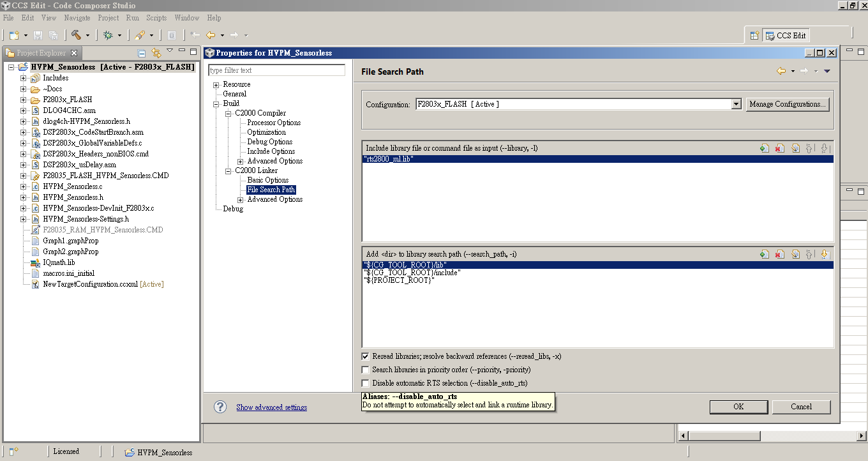This screenshot has height=461, width=868.
Task: Select HVPM_Sensorless.c in Project Explorer
Action: click(73, 186)
